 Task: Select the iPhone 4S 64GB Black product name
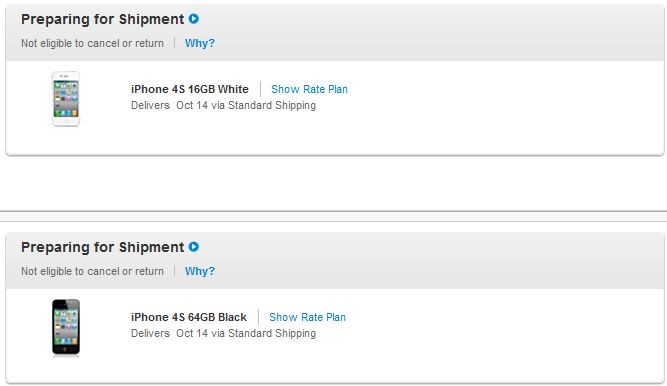(189, 317)
